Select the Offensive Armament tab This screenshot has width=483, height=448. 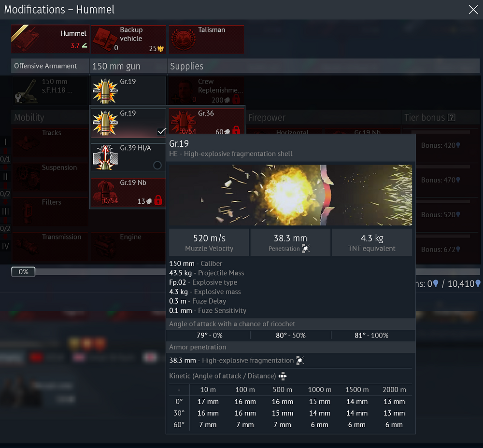tap(51, 66)
